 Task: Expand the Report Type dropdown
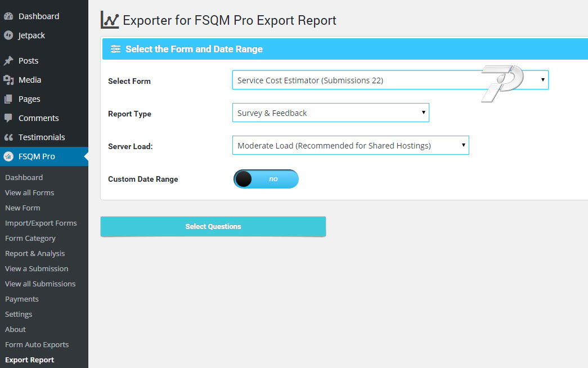tap(330, 113)
